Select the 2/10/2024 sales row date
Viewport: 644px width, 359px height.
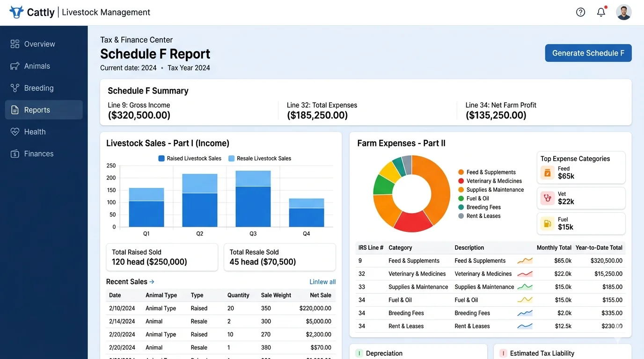[x=122, y=309]
